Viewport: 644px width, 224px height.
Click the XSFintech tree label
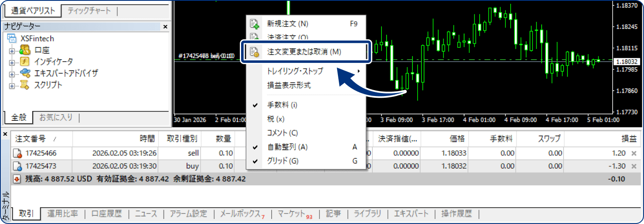pos(37,39)
